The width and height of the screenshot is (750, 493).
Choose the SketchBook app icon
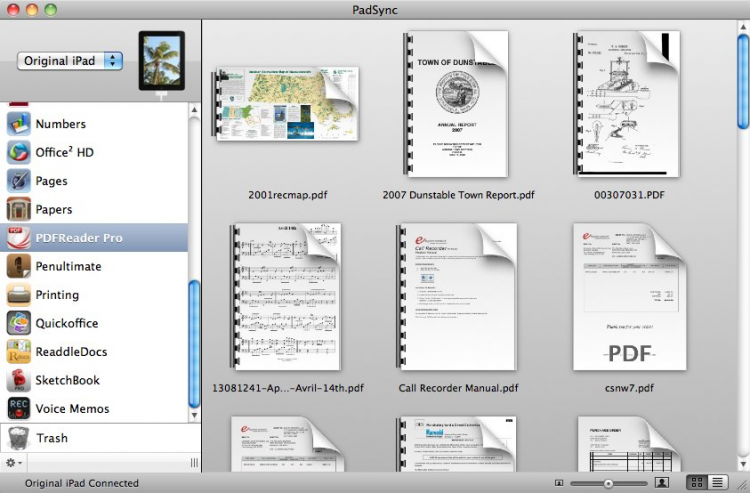click(19, 380)
